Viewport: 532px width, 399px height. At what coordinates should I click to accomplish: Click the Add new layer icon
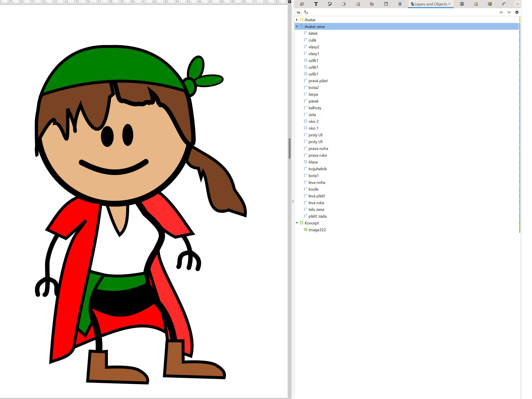[x=306, y=12]
